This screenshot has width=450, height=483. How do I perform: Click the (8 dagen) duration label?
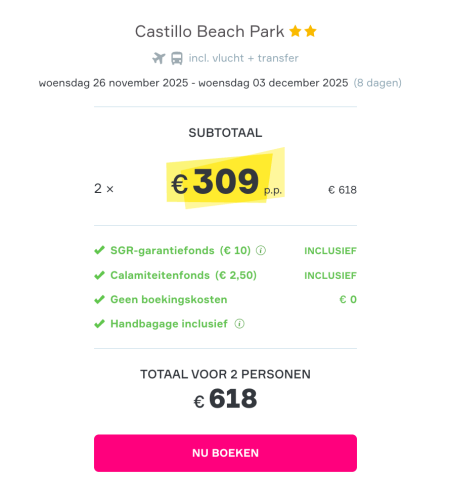tap(378, 83)
